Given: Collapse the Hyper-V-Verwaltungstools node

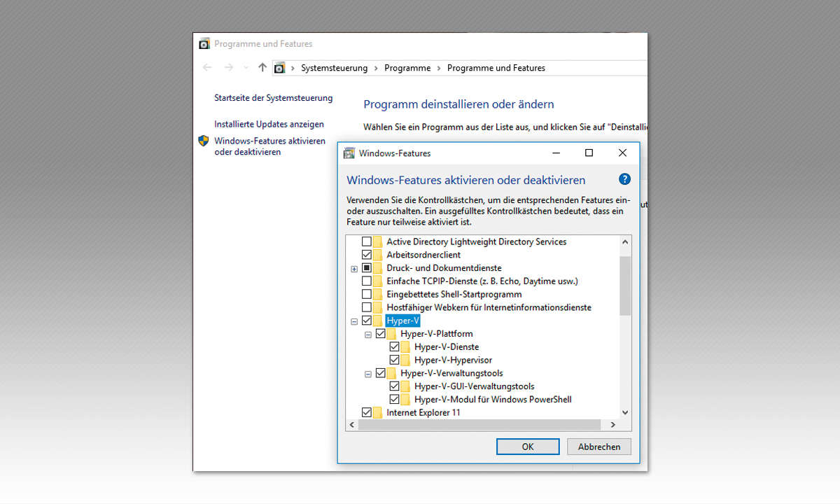Looking at the screenshot, I should 368,374.
